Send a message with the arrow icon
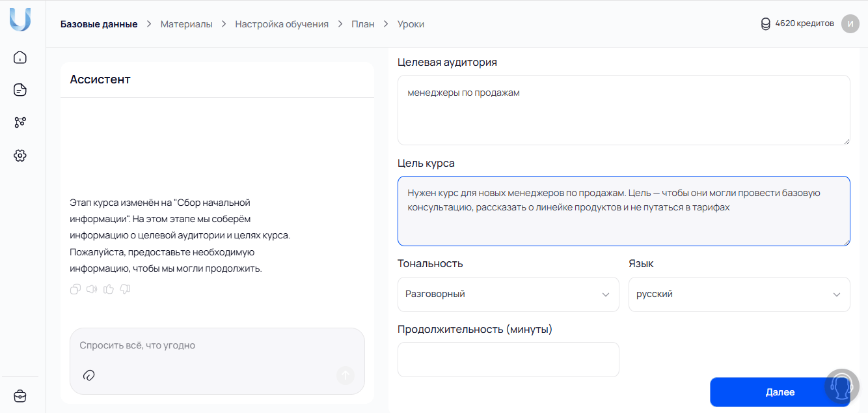The height and width of the screenshot is (413, 868). pyautogui.click(x=345, y=375)
